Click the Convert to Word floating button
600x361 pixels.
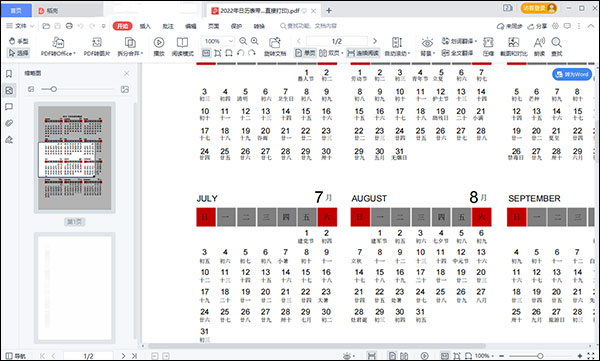click(x=572, y=74)
